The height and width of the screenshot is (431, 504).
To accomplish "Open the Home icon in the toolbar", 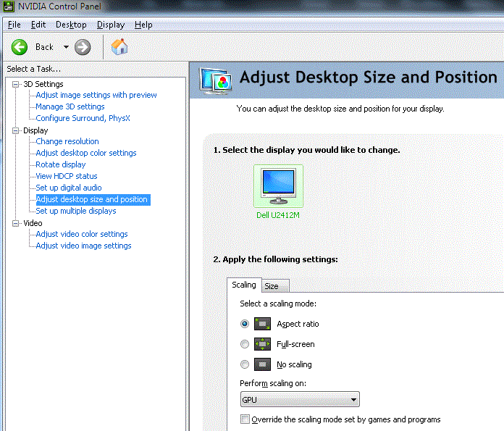I will pos(119,46).
